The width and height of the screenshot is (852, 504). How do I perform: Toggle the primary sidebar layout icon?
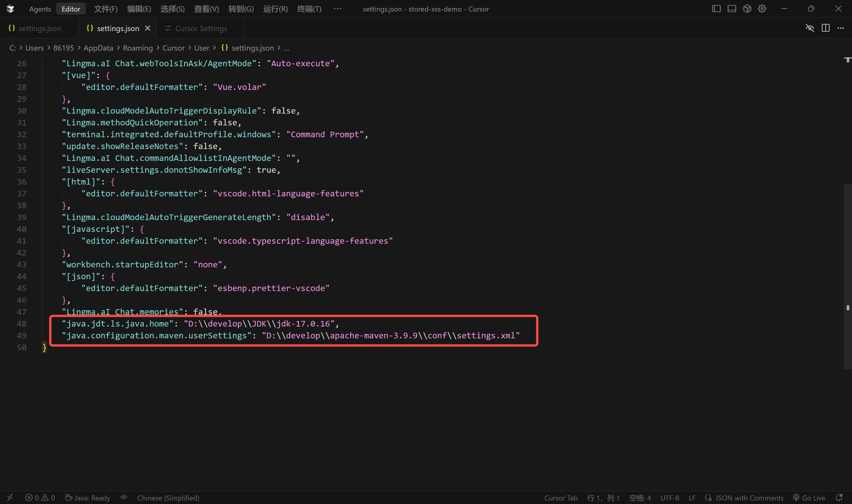pos(716,9)
